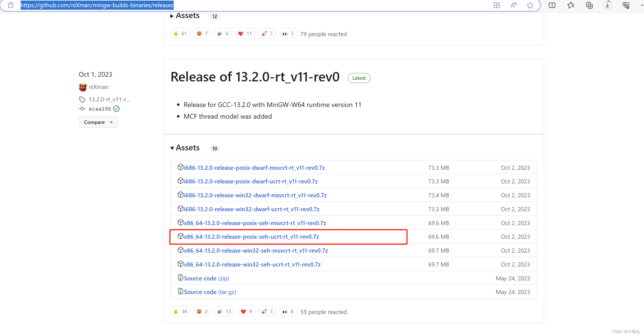Image resolution: width=644 pixels, height=336 pixels.
Task: Click package icon of x86_64 posix-seh-ucrt asset
Action: coord(180,236)
